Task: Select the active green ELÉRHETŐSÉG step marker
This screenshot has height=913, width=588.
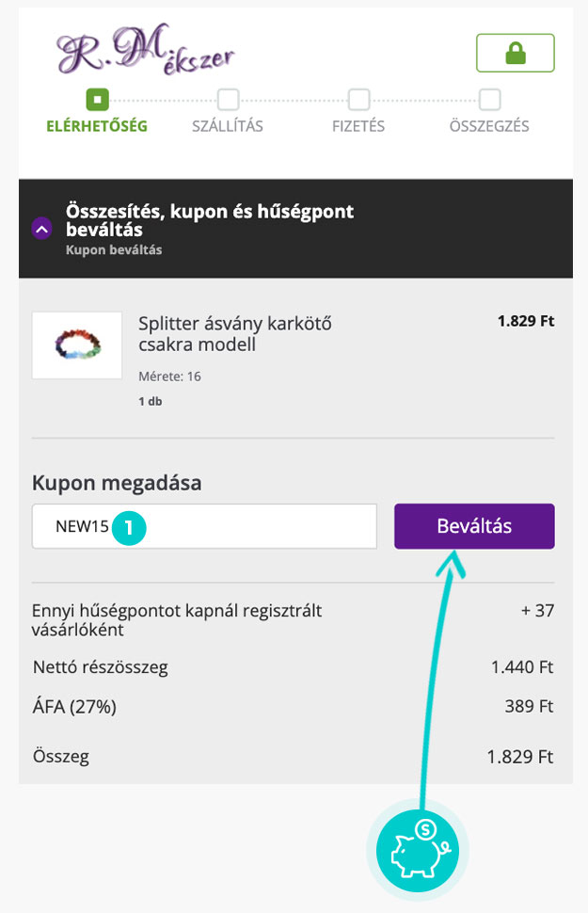Action: coord(97,98)
